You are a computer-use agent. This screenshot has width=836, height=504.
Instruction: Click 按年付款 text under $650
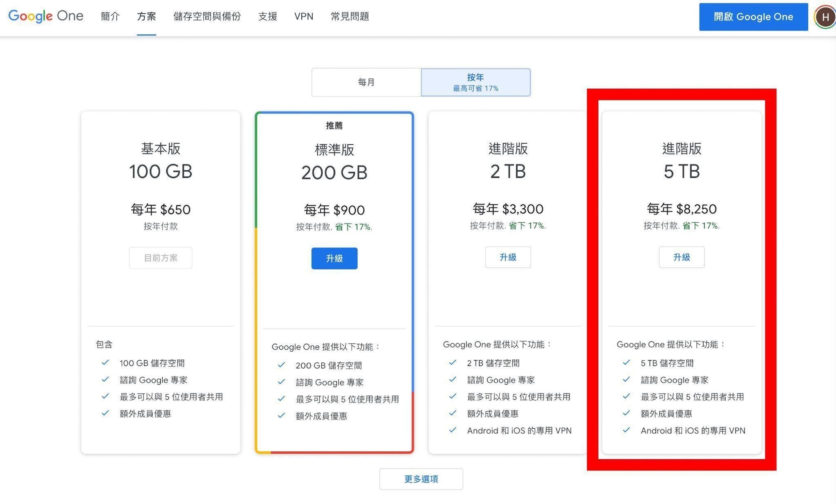click(161, 226)
